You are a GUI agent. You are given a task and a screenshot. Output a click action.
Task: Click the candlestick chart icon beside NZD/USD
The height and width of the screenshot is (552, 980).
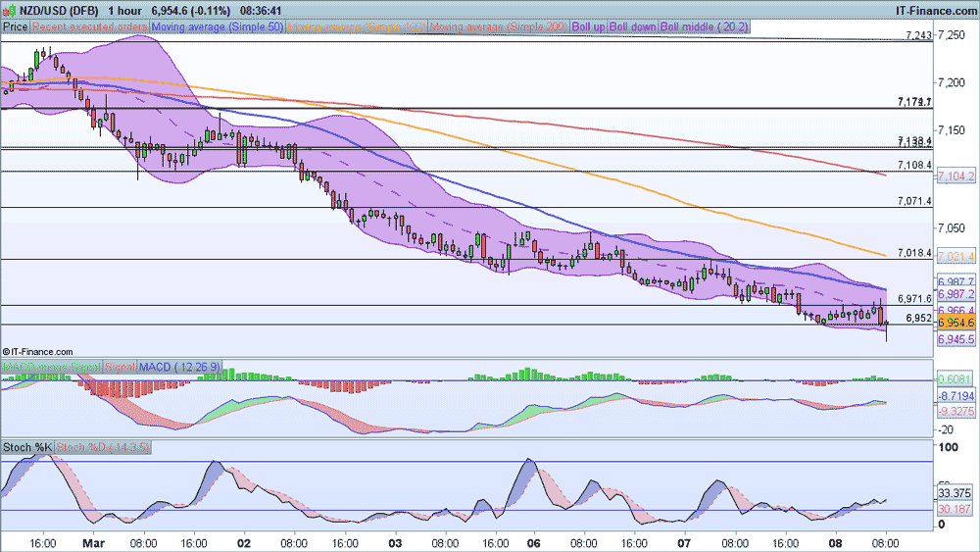click(9, 11)
